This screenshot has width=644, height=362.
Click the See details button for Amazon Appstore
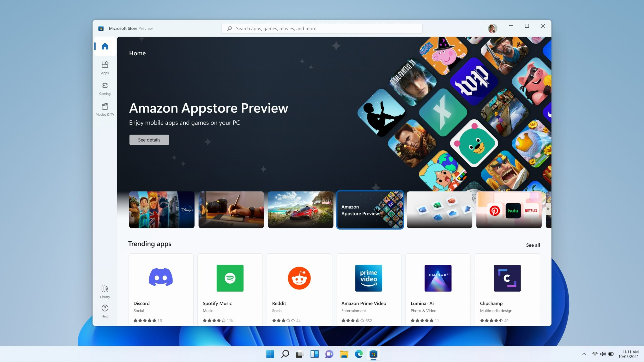(x=149, y=140)
